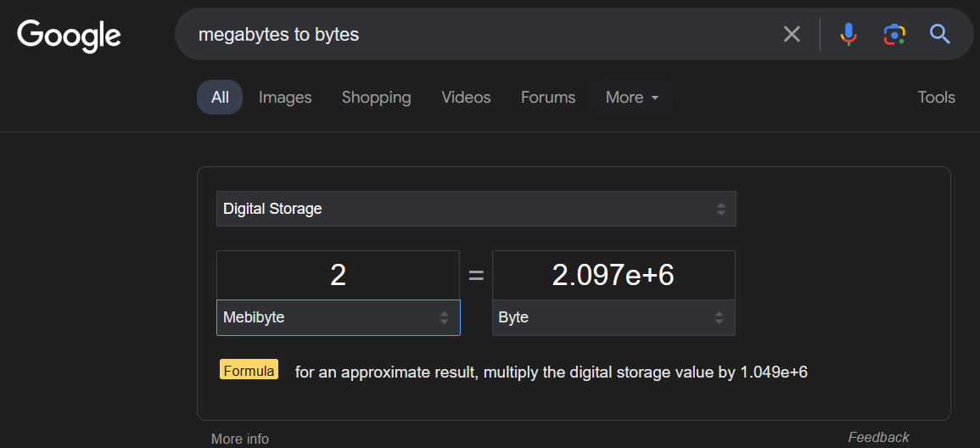Select the All results tab

tap(220, 98)
